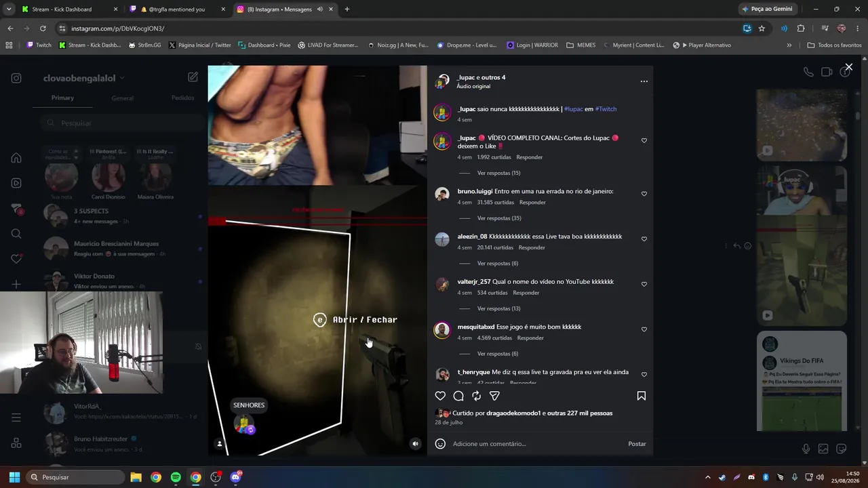Select the General messages tab
The image size is (868, 488).
[122, 98]
